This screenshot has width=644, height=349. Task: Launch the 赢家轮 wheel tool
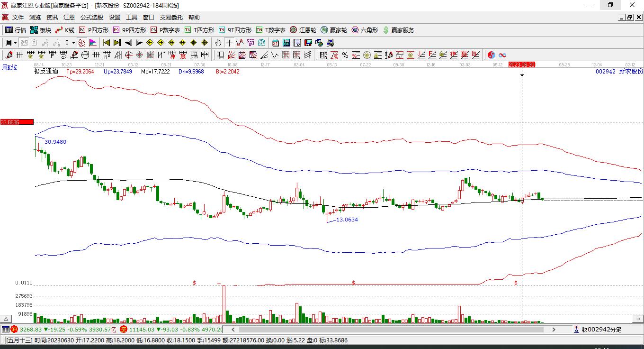point(334,30)
